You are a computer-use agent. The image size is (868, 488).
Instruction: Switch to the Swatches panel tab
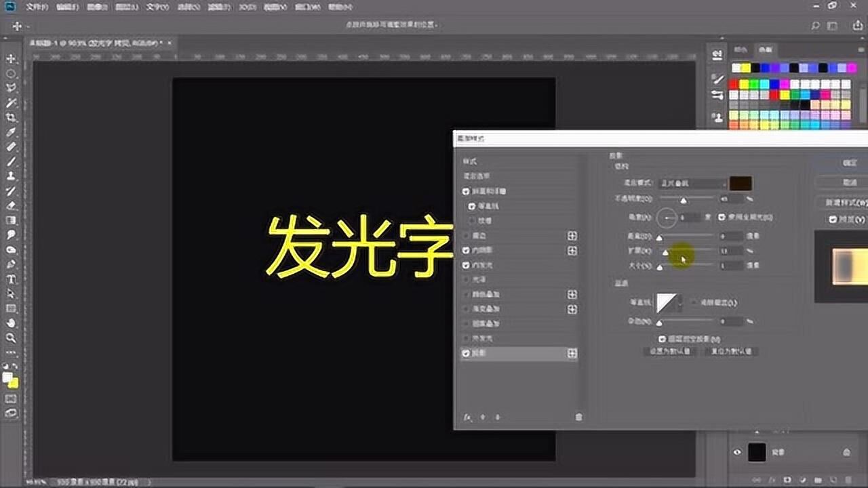click(765, 49)
